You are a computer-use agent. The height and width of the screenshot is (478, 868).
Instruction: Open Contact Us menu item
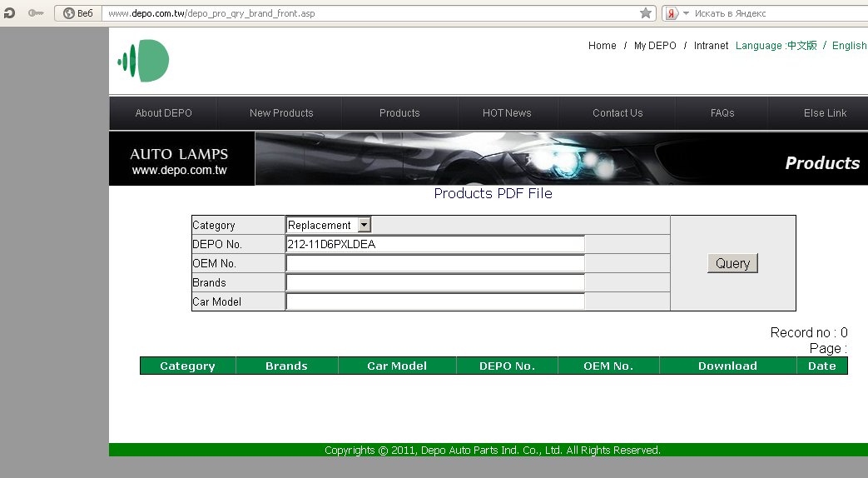click(x=618, y=113)
